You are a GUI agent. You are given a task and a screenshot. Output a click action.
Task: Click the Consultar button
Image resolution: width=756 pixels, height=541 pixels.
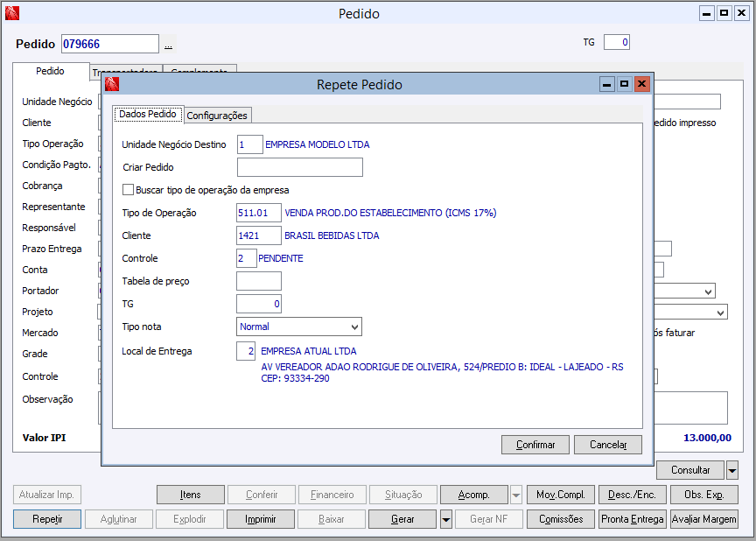pyautogui.click(x=690, y=470)
